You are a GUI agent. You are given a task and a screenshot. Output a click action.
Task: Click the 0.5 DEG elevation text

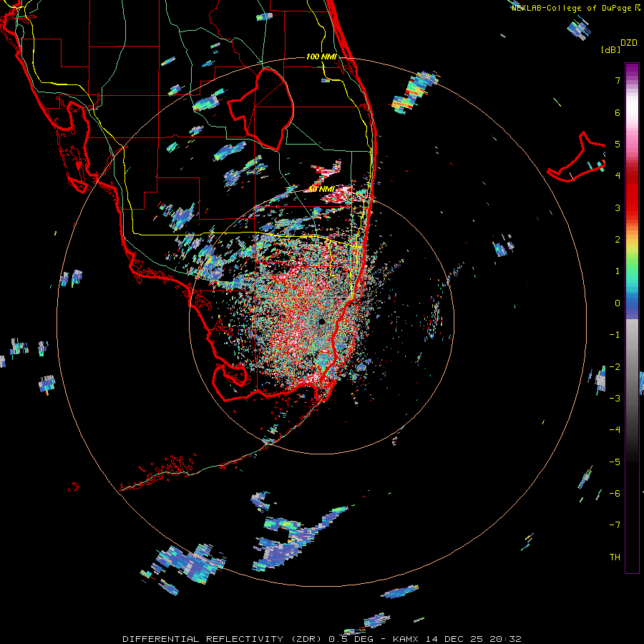point(351,639)
